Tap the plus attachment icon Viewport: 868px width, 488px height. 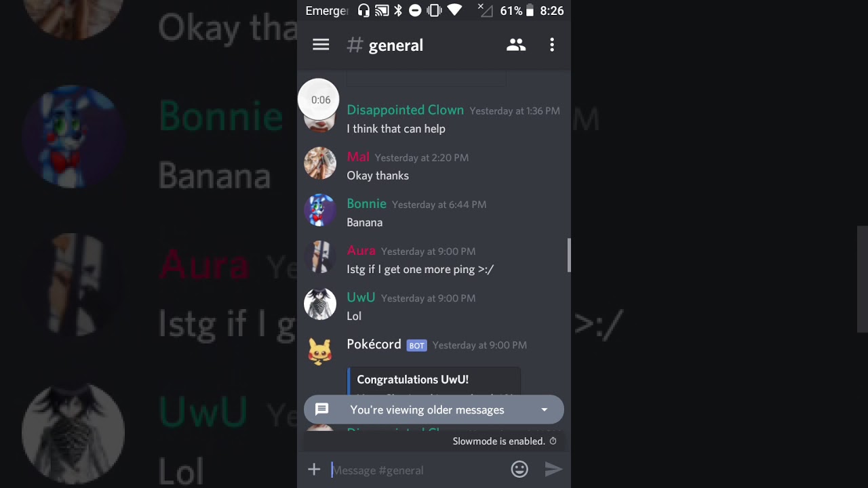[x=314, y=469]
